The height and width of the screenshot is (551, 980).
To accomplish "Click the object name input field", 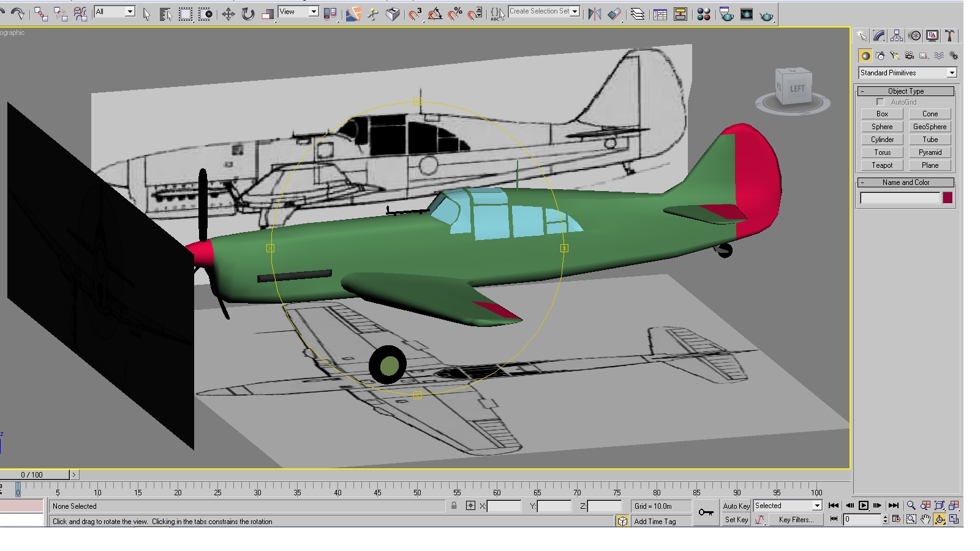I will pyautogui.click(x=900, y=198).
